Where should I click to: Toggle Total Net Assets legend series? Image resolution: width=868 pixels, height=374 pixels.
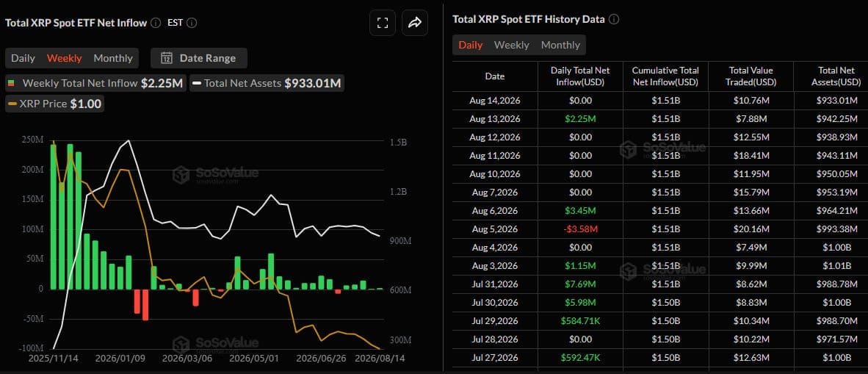tap(267, 84)
